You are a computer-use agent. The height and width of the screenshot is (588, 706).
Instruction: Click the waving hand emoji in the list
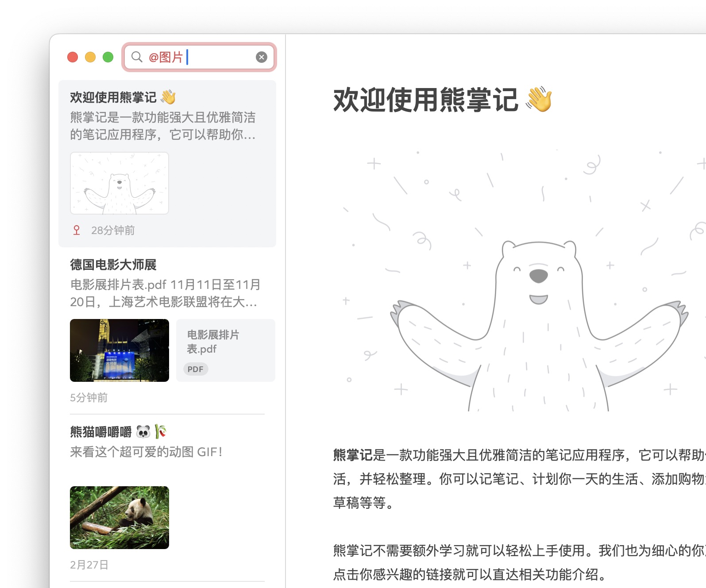168,97
